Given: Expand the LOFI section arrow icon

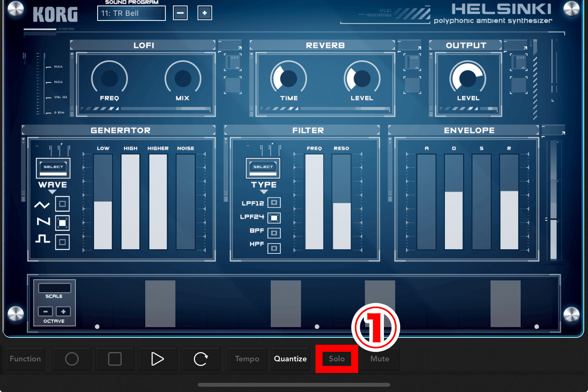Looking at the screenshot, I should tap(240, 48).
